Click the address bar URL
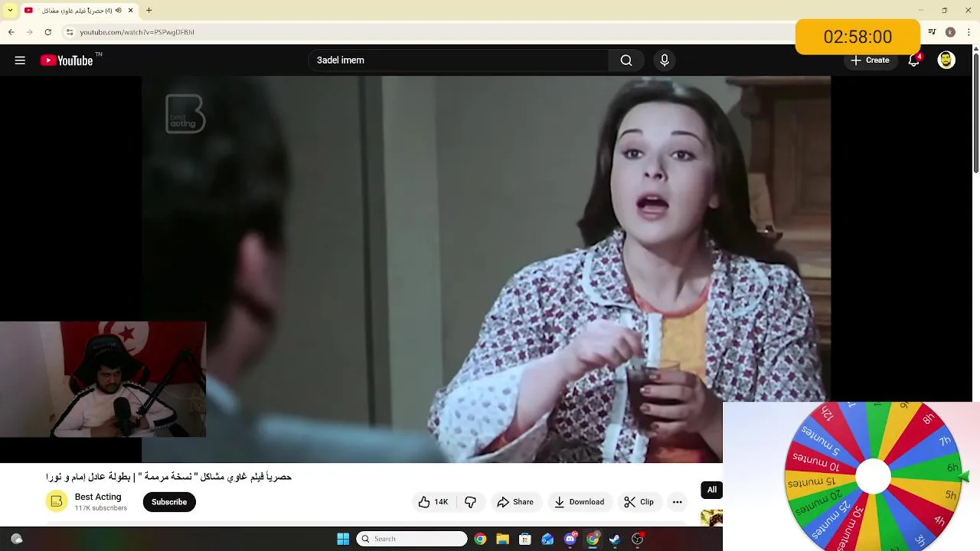 pos(137,32)
